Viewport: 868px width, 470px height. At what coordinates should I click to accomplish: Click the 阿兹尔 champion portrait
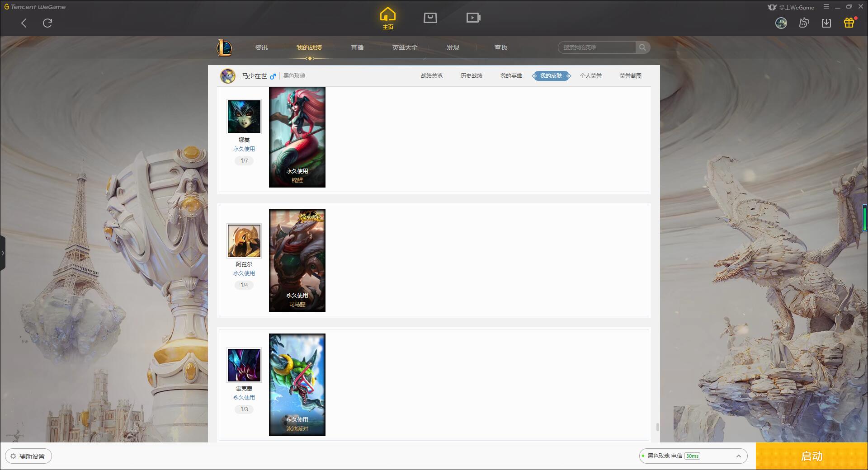(x=244, y=241)
